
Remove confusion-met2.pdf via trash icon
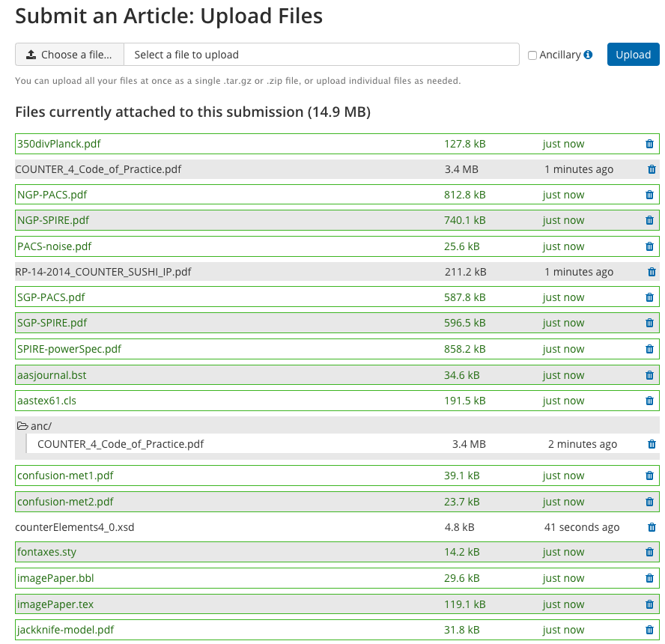tap(649, 502)
